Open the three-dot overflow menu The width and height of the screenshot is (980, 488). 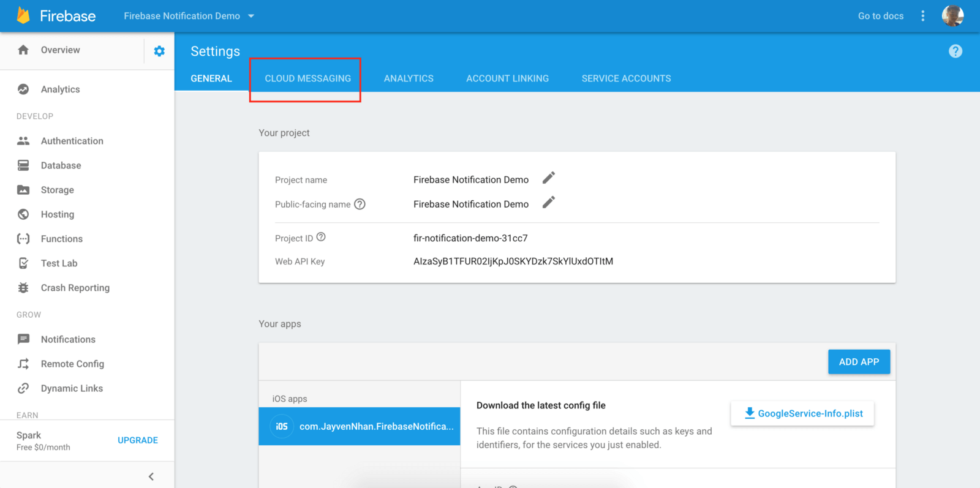(923, 16)
